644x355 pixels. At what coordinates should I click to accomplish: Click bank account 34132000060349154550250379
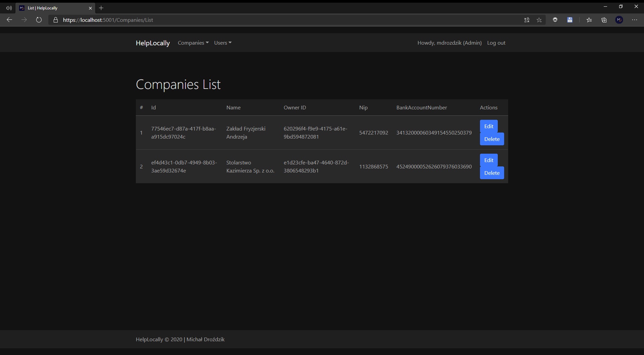[434, 133]
